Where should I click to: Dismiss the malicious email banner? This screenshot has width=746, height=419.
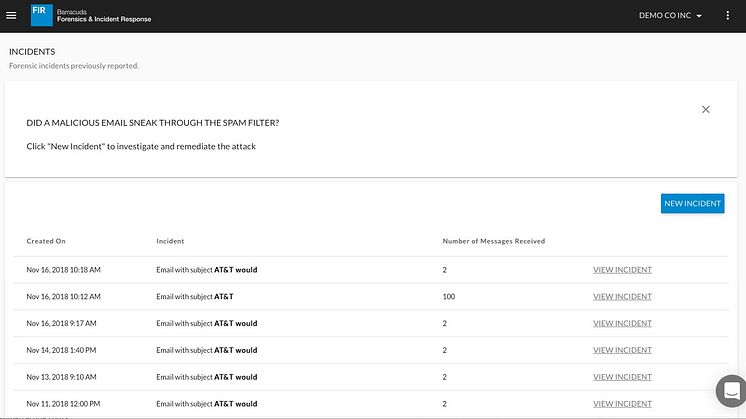706,109
